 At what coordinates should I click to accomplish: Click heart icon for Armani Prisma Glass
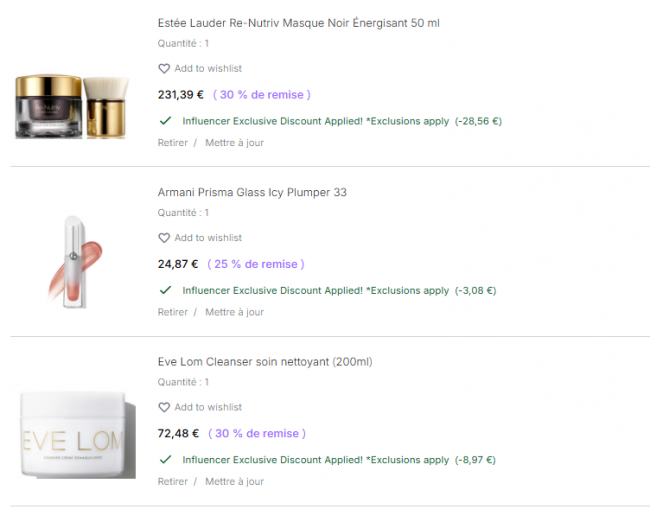[x=164, y=238]
